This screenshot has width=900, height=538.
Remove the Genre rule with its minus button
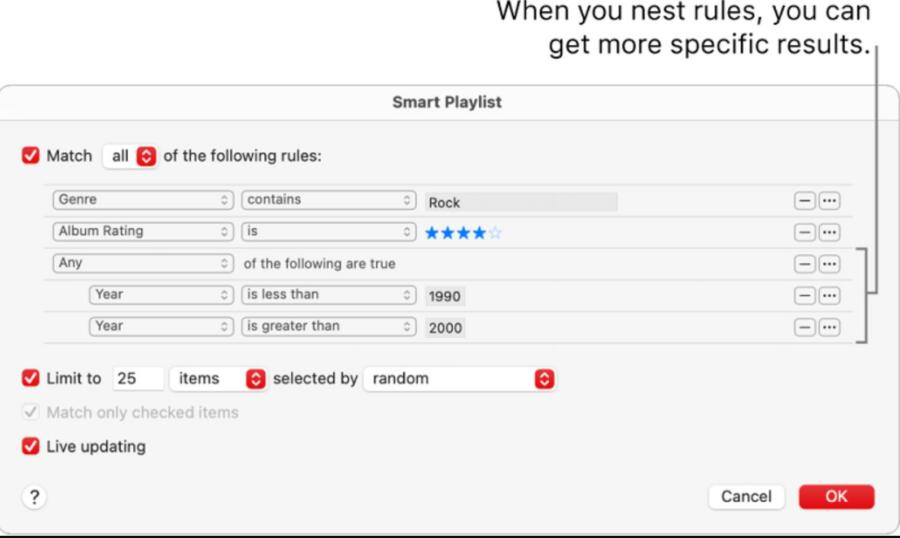[x=805, y=200]
